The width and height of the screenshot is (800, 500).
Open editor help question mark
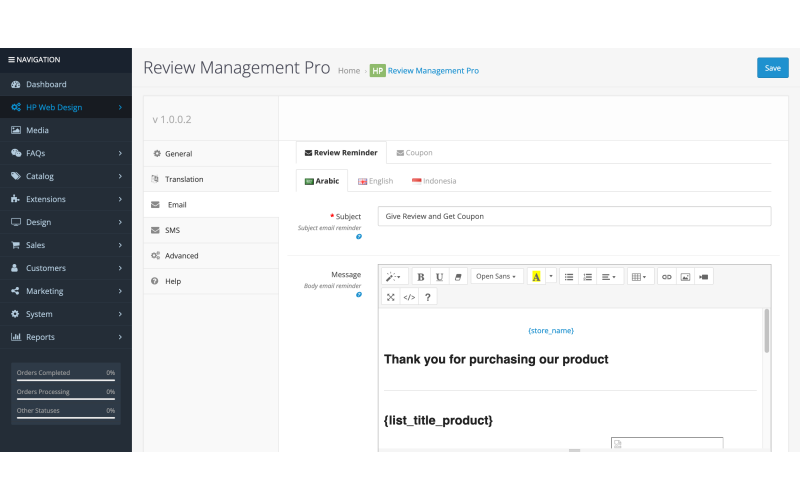pyautogui.click(x=428, y=297)
